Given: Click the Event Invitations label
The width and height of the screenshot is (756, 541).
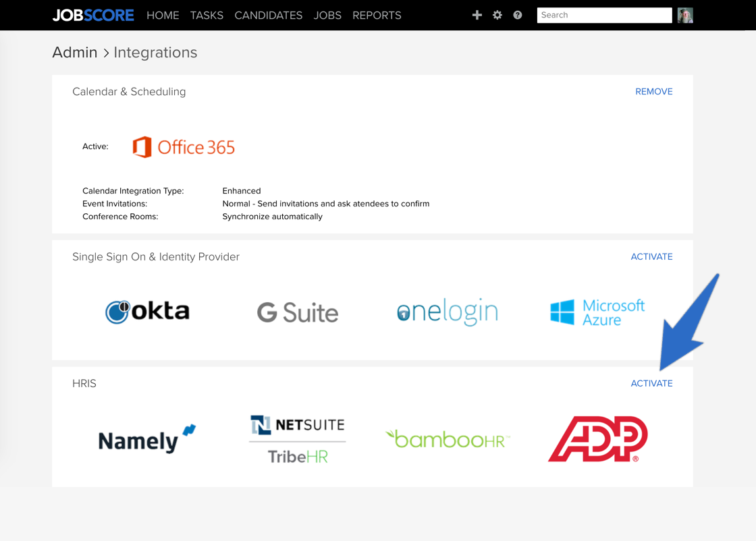Looking at the screenshot, I should pos(115,204).
